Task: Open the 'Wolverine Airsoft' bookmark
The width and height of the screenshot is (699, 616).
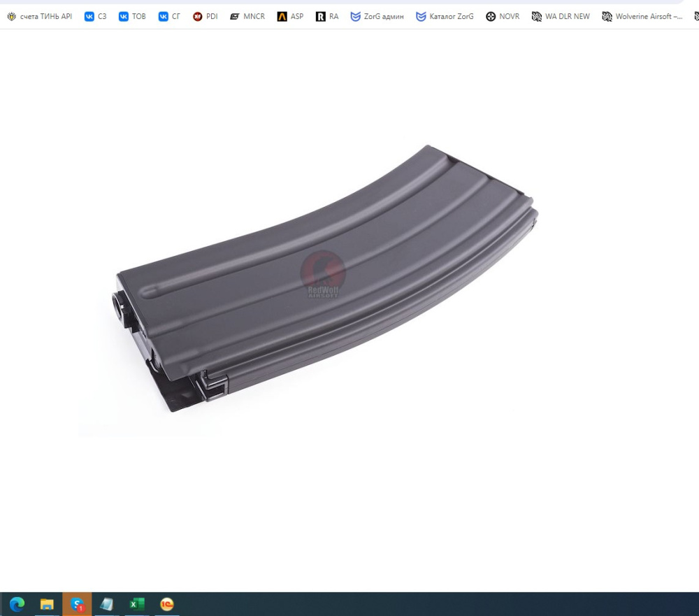Action: (x=642, y=17)
